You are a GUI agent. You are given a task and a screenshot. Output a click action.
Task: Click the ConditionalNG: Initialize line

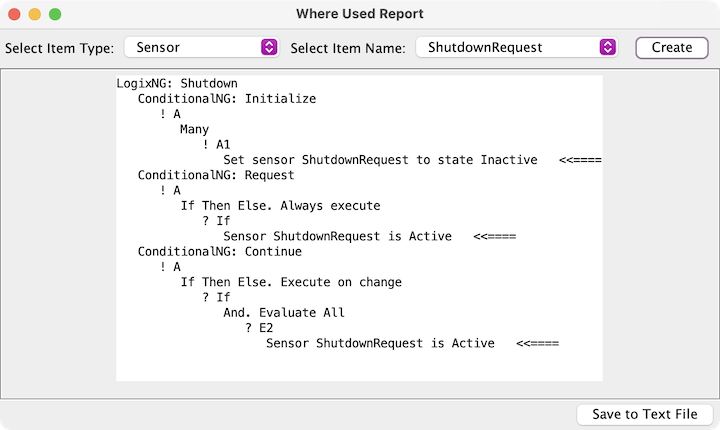226,99
